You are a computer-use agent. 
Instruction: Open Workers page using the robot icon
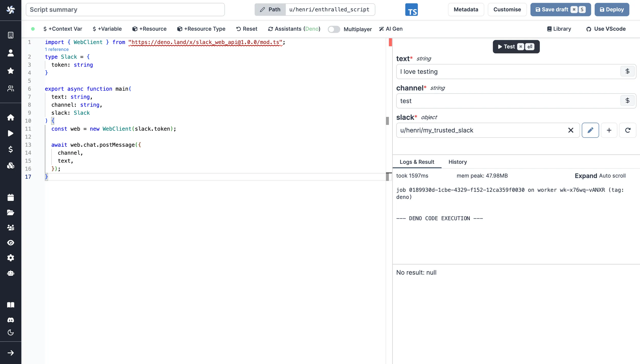pos(10,273)
